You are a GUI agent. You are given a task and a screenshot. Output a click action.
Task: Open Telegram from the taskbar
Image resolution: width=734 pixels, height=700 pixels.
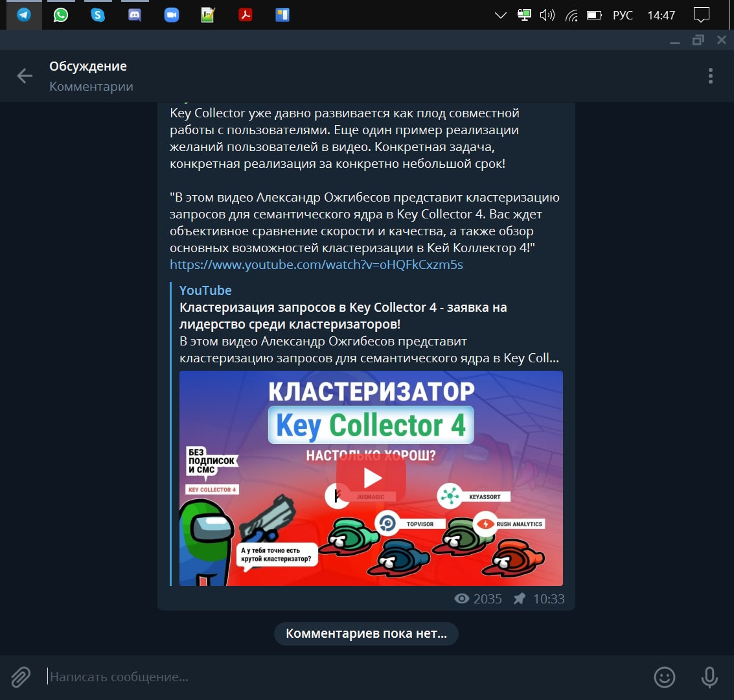click(24, 15)
